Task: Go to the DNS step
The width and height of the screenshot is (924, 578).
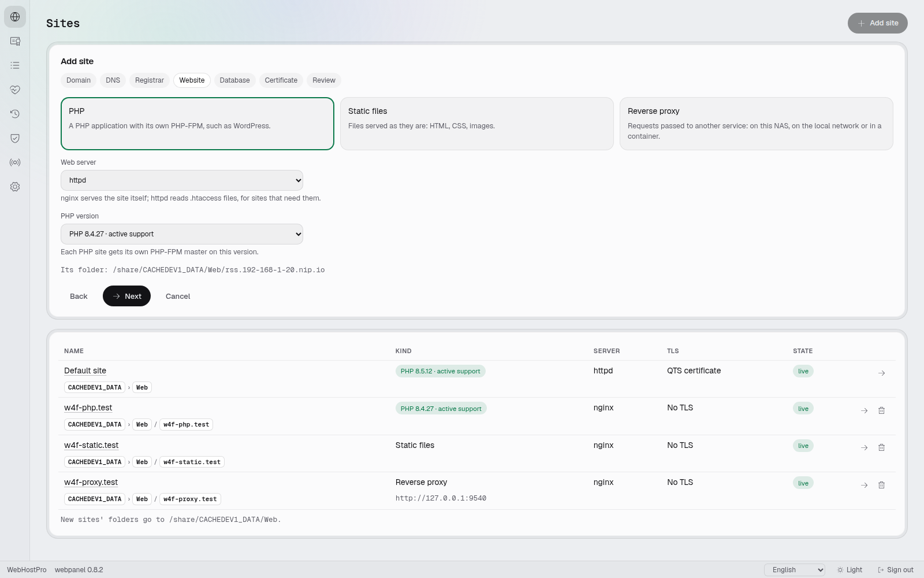Action: (x=113, y=80)
